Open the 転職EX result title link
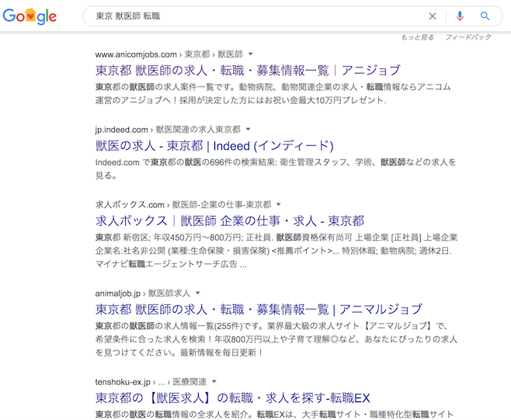Viewport: 511px width, 420px height. coord(233,398)
